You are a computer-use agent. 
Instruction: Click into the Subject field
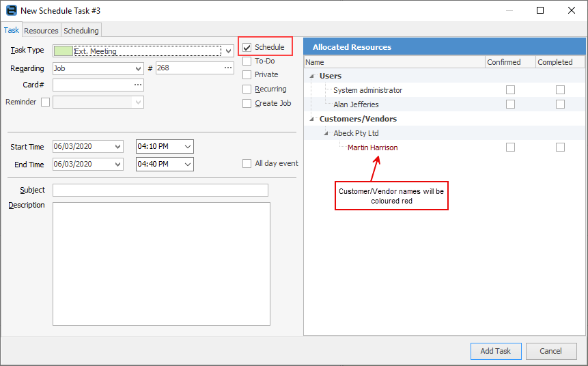click(x=160, y=190)
